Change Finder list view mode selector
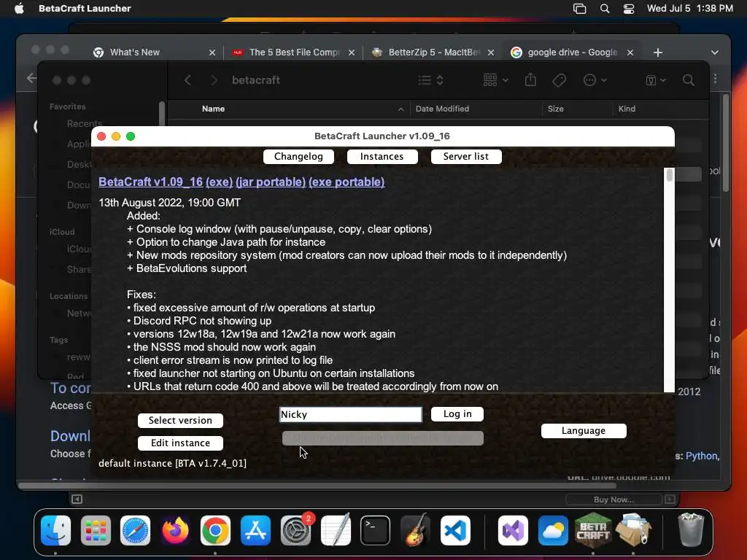This screenshot has height=560, width=747. coord(430,80)
